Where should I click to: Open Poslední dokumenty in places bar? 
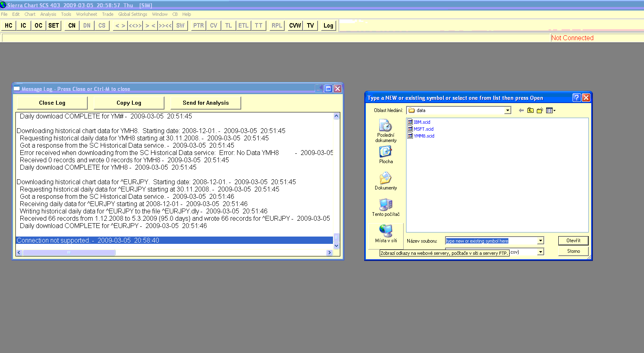[x=385, y=130]
